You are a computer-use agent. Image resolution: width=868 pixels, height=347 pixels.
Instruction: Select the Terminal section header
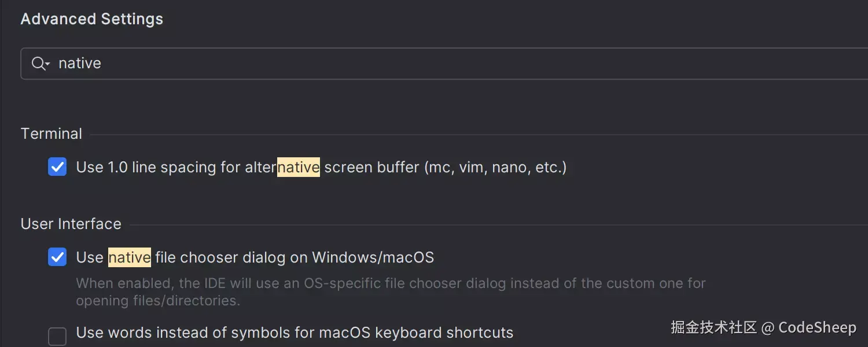tap(52, 134)
